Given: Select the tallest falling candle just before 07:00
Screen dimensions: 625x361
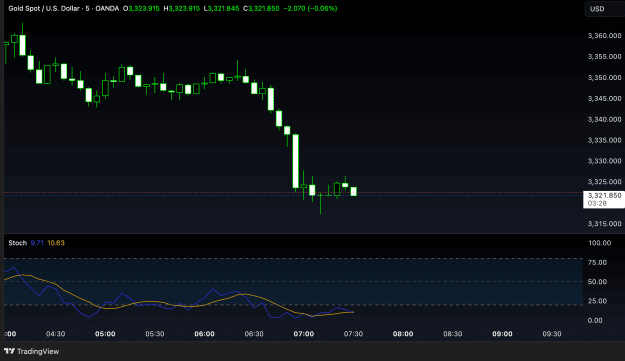Looking at the screenshot, I should (295, 161).
